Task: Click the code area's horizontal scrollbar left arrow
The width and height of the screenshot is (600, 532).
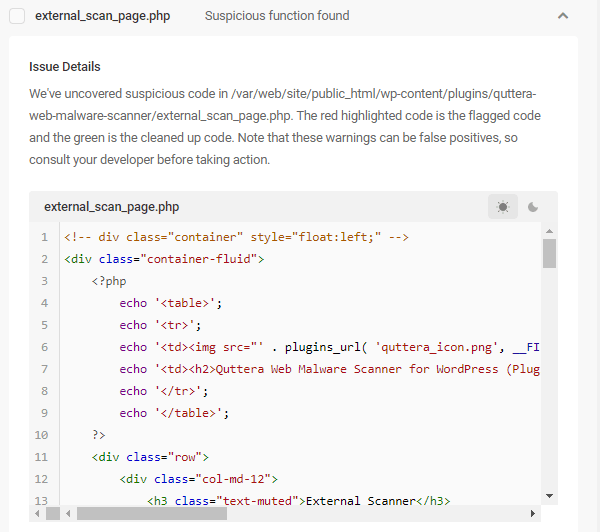Action: coord(68,513)
